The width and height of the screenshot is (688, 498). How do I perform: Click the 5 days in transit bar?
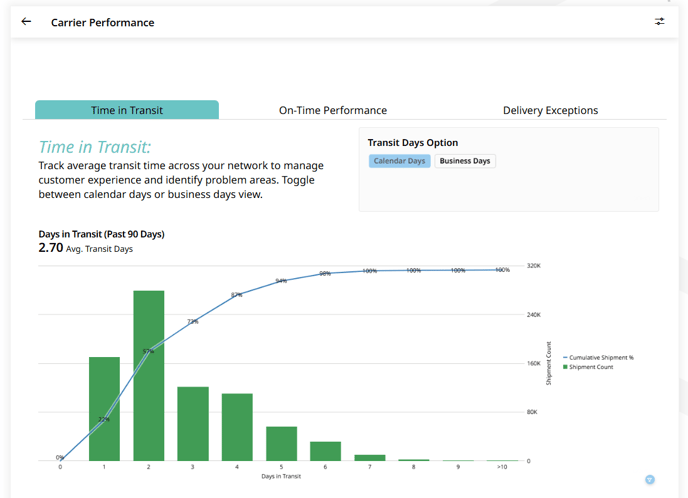pyautogui.click(x=281, y=443)
